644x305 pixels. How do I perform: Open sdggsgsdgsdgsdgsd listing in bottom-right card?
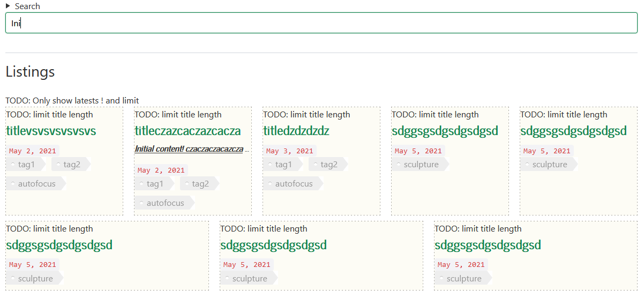click(488, 245)
